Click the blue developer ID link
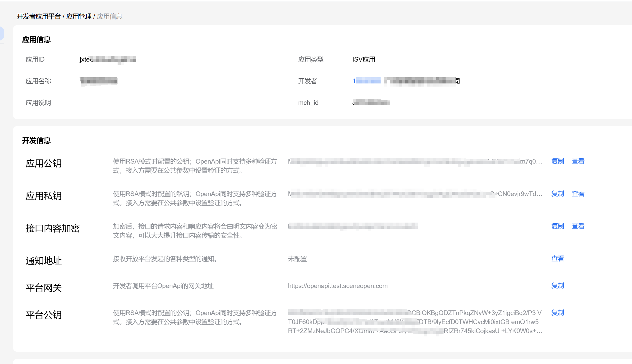This screenshot has width=632, height=364. (x=366, y=81)
